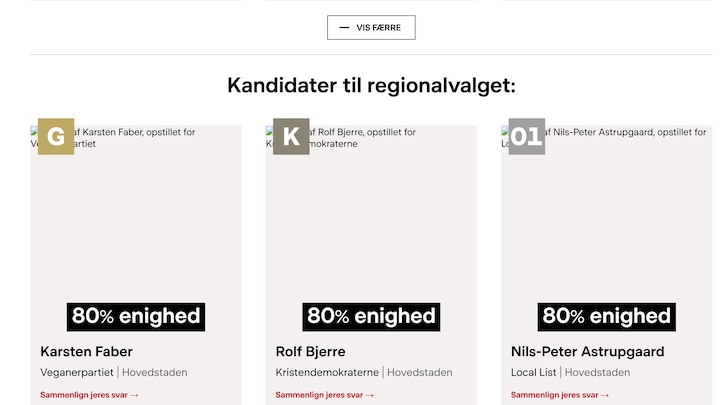Open Rolf Bjerre name link
This screenshot has height=405, width=720.
pyautogui.click(x=309, y=352)
